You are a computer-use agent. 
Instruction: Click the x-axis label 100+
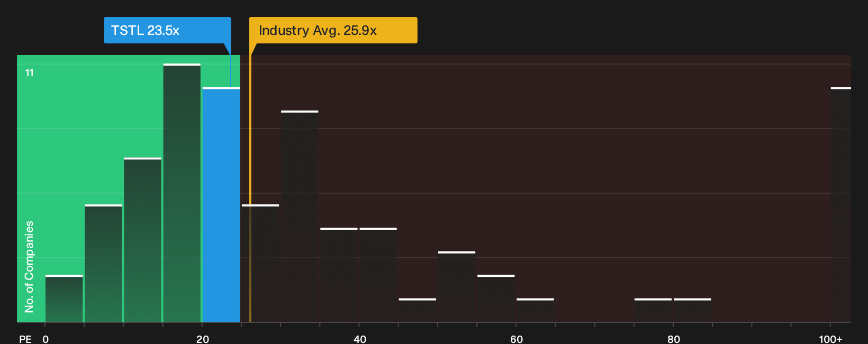coord(830,339)
